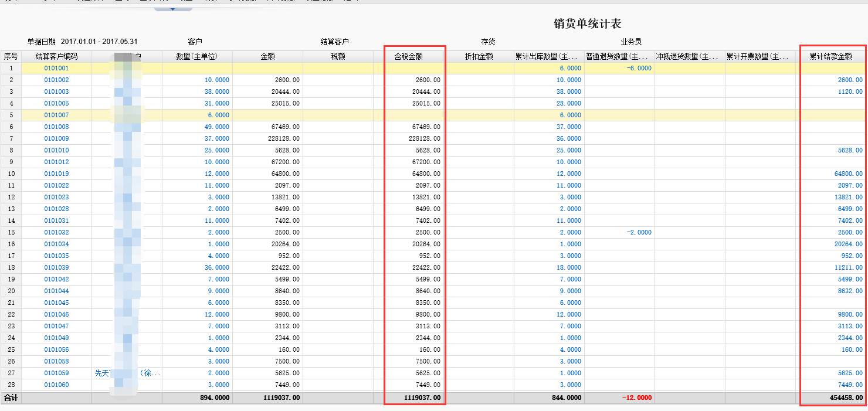Viewport: 868px width, 411px height.
Task: Click the 金额 column header
Action: click(267, 57)
